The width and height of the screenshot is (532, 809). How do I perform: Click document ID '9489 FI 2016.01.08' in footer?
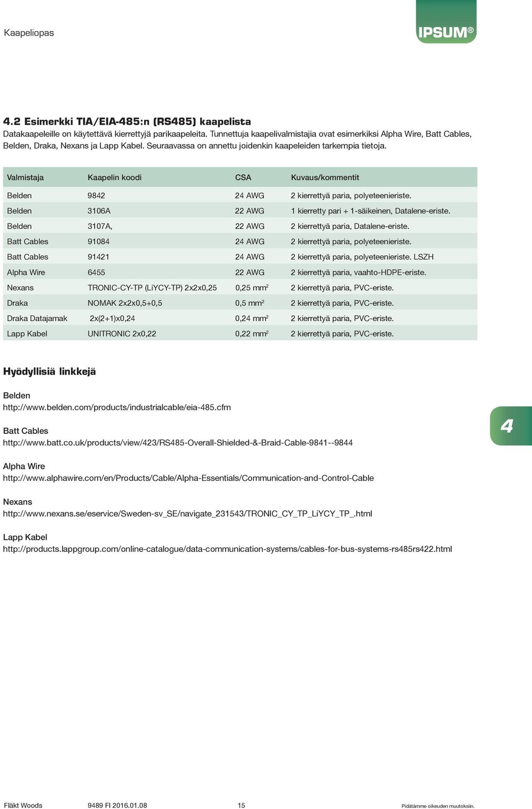pyautogui.click(x=117, y=805)
